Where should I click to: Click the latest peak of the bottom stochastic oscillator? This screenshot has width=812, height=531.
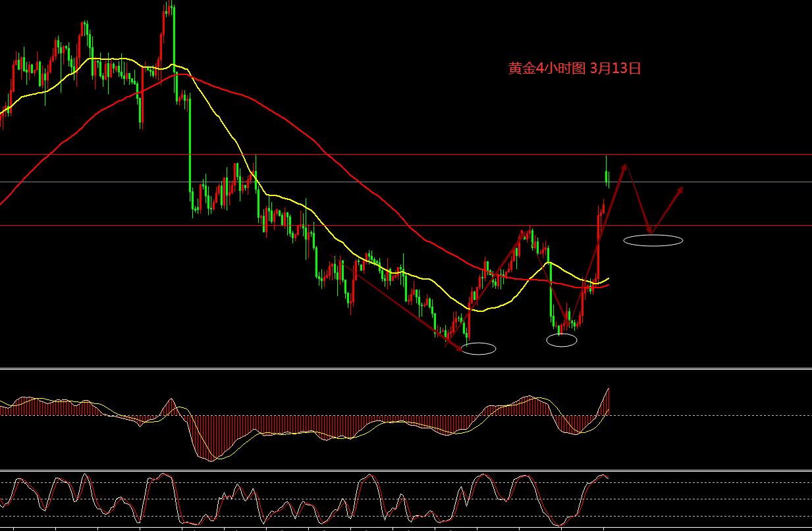pyautogui.click(x=602, y=475)
